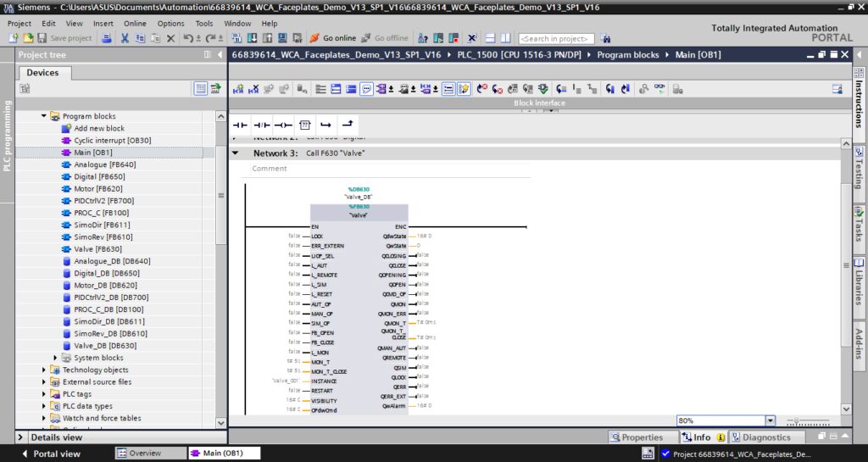
Task: Open the Project menu
Action: coord(19,23)
